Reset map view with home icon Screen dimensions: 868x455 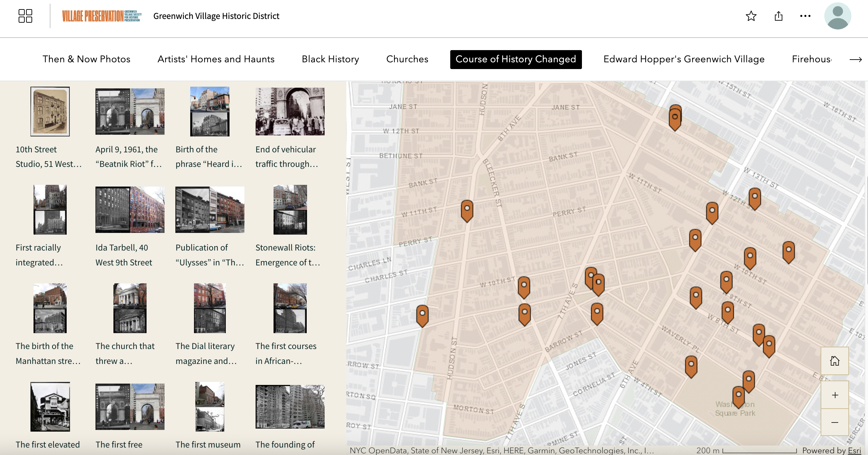[x=834, y=361]
